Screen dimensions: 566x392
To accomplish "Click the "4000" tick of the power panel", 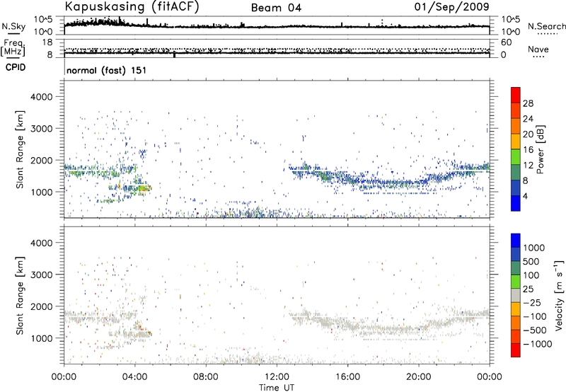I will coord(41,97).
